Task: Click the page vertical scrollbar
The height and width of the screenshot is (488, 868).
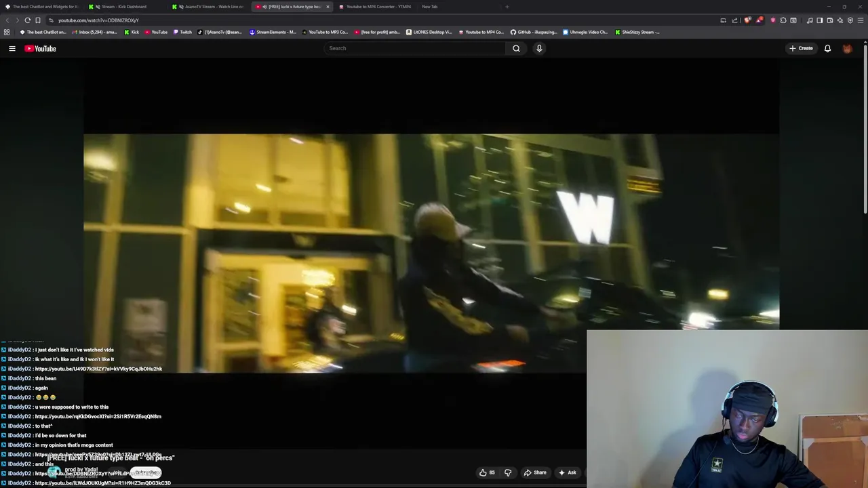Action: click(x=865, y=129)
